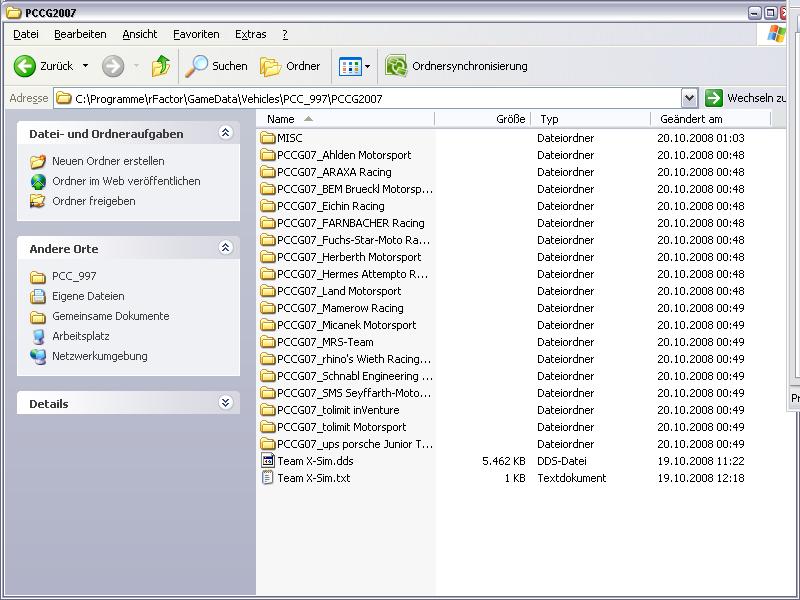The height and width of the screenshot is (600, 800).
Task: Open the Ansicht menu
Action: tap(140, 34)
